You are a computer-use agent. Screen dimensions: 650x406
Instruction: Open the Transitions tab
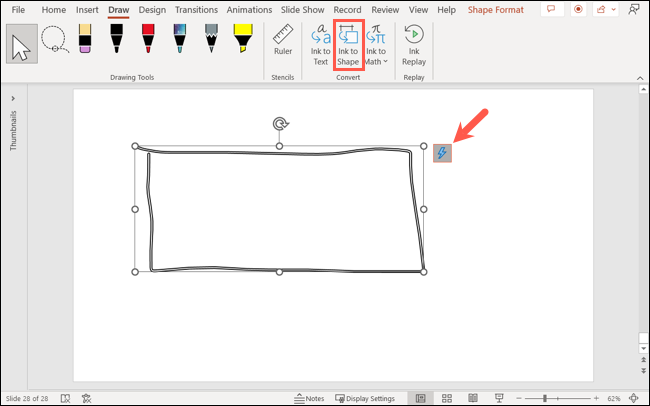pos(196,10)
